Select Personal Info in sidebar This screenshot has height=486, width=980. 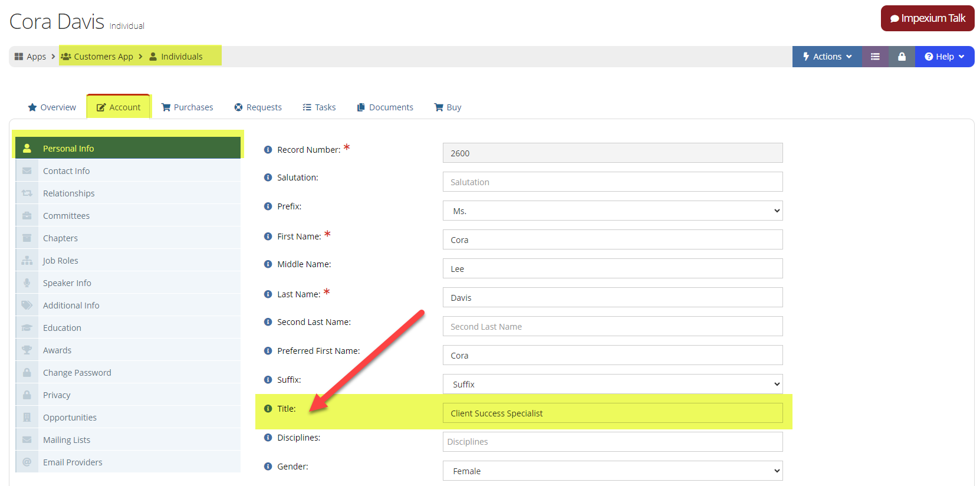coord(128,148)
